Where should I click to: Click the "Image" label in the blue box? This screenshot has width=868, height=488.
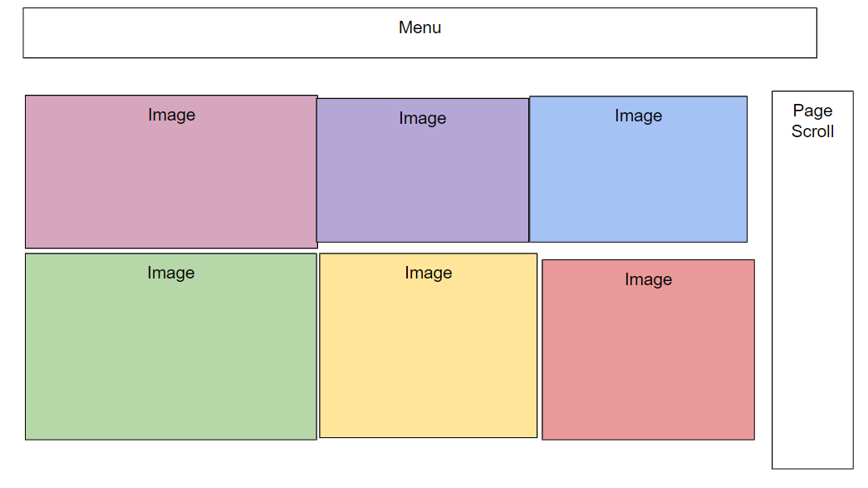coord(638,116)
